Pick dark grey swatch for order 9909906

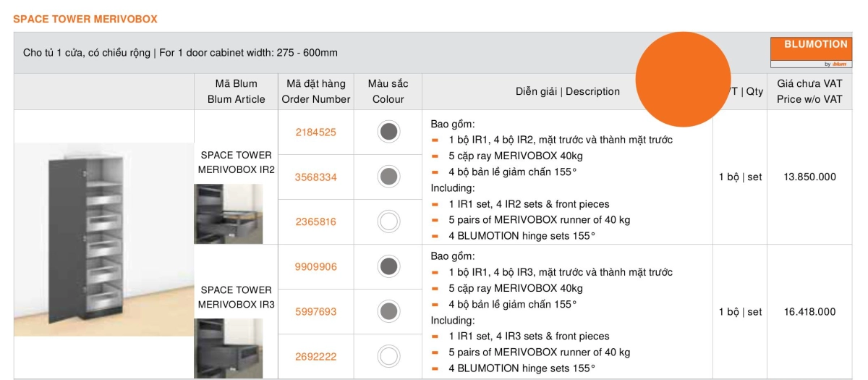[388, 266]
